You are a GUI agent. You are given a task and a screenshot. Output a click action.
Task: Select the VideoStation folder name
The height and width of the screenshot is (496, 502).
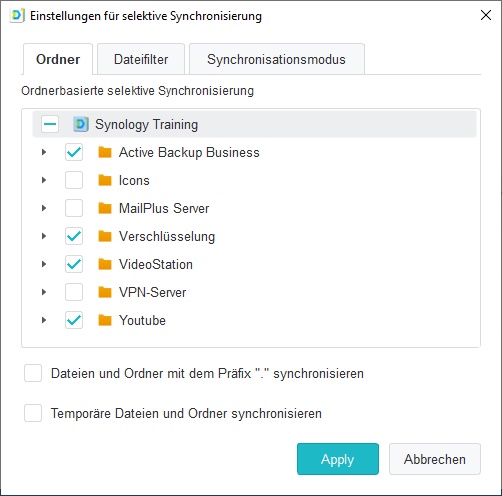pyautogui.click(x=156, y=265)
